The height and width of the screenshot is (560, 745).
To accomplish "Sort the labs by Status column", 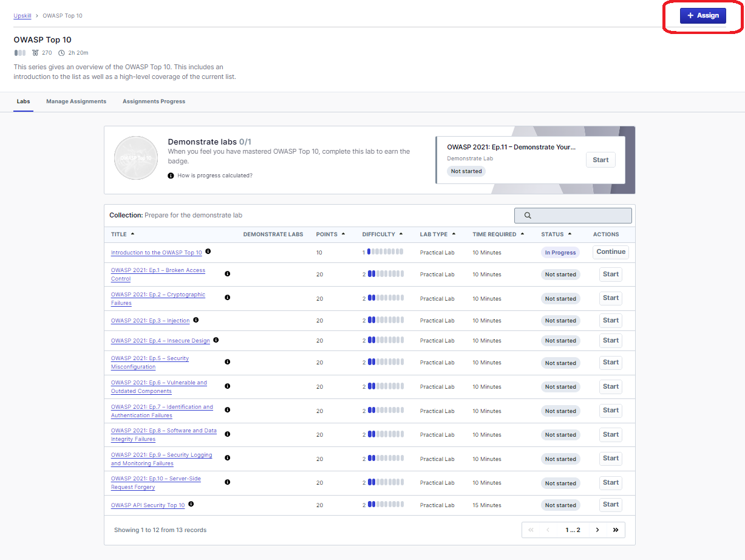I will coord(556,234).
